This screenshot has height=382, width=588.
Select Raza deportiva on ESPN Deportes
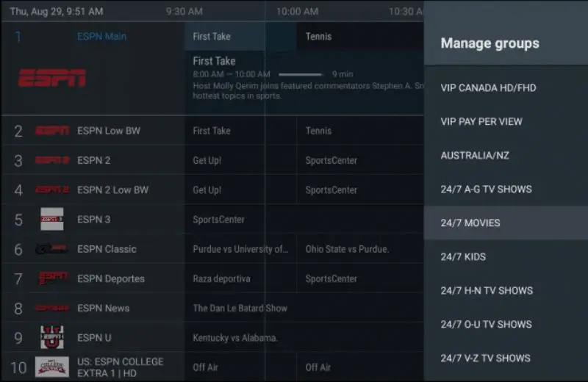coord(221,278)
